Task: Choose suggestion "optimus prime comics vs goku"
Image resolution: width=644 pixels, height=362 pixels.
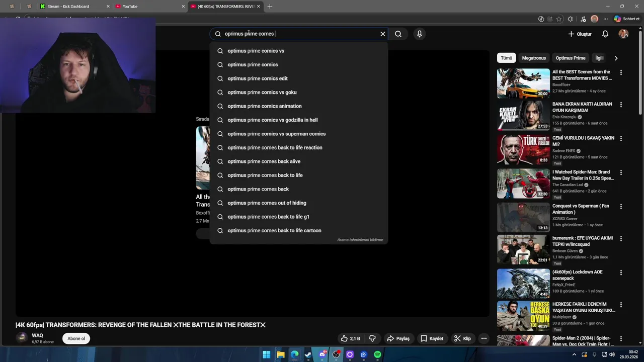Action: pyautogui.click(x=299, y=92)
